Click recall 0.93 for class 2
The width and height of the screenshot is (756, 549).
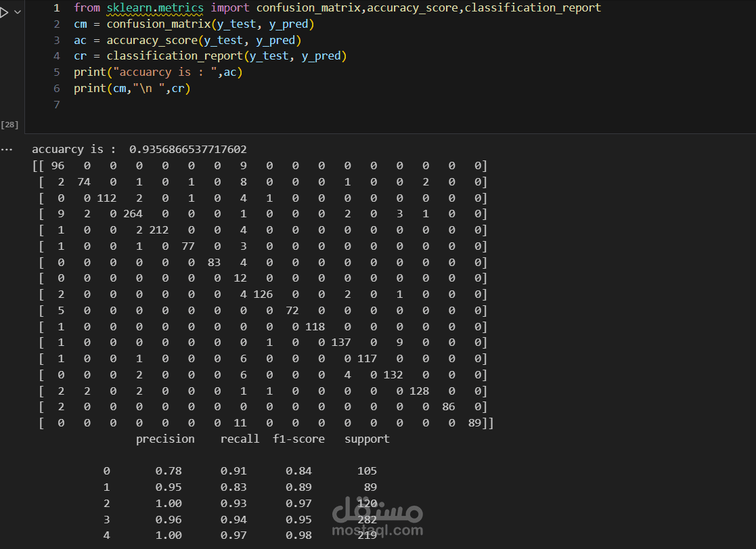234,504
